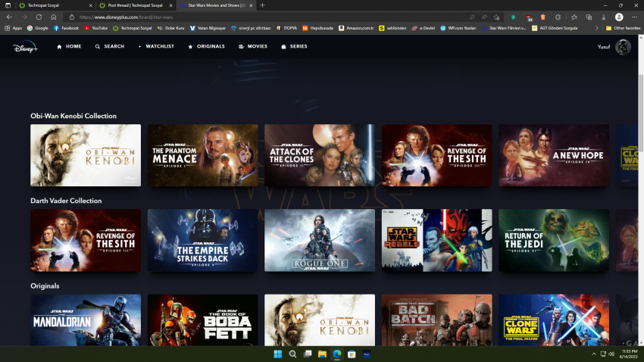Open the Windows Start menu

(277, 354)
